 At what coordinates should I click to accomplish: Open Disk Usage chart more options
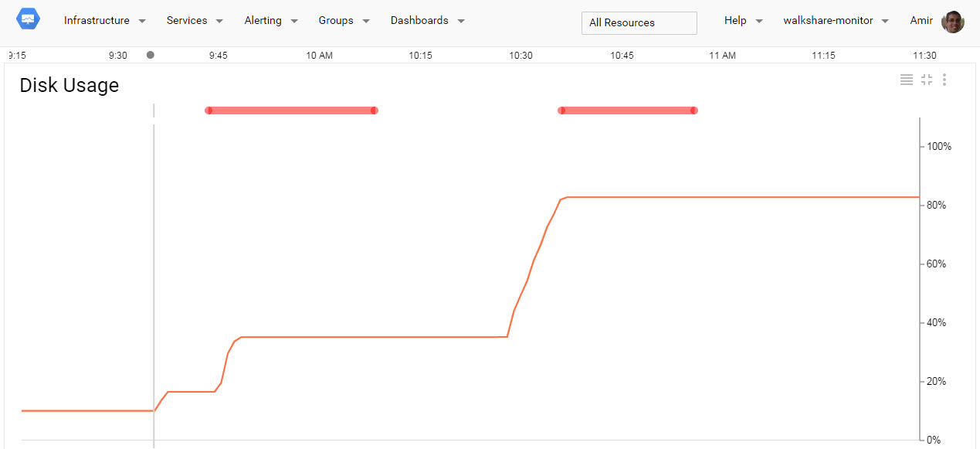[944, 80]
